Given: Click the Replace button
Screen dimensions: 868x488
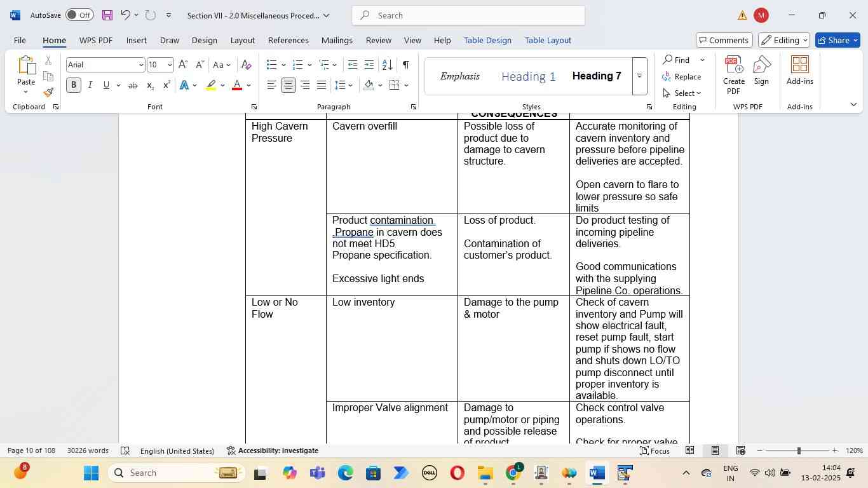Looking at the screenshot, I should point(682,76).
